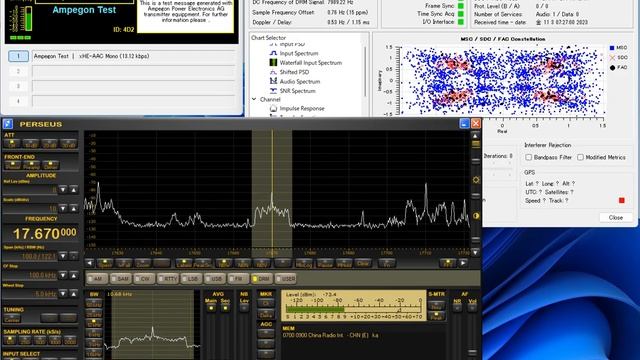Select DRM service button 1
640x360 pixels.
click(x=18, y=56)
